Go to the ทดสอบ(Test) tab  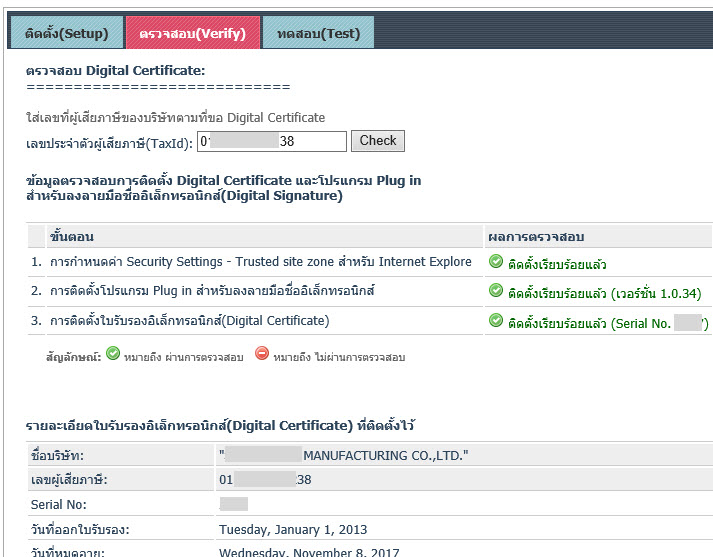(318, 32)
